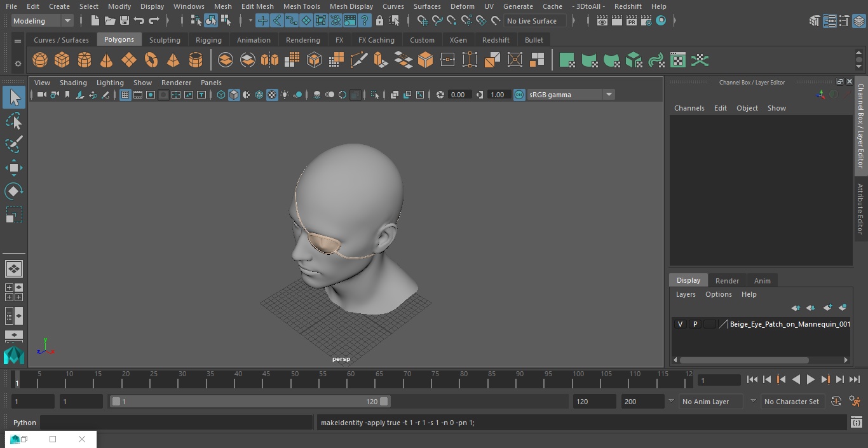Create a polygon torus from the shelf
868x448 pixels.
(x=151, y=60)
